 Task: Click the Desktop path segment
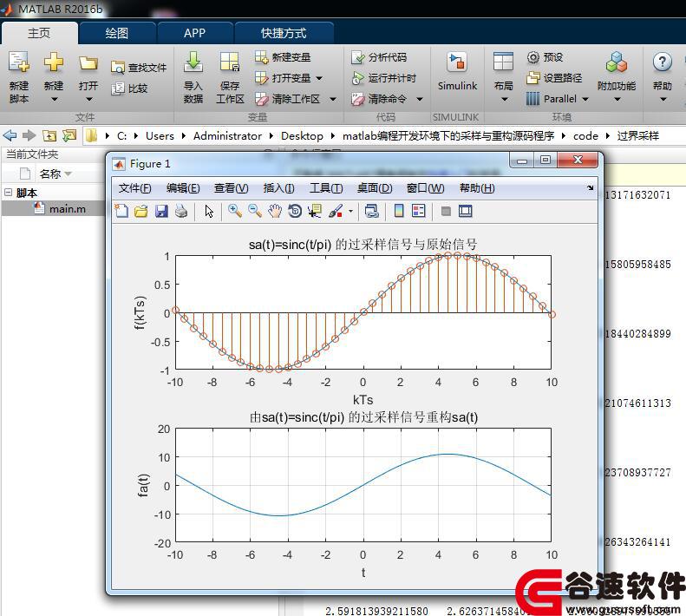(x=302, y=136)
